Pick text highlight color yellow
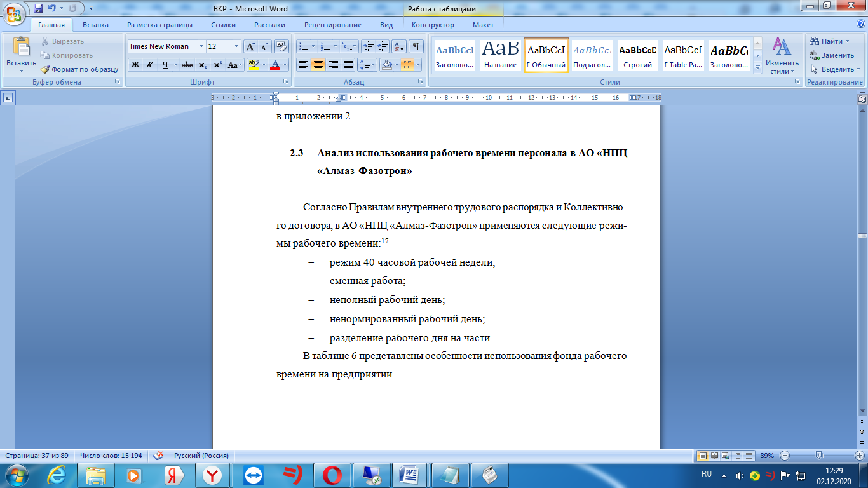The image size is (868, 488). coord(254,65)
